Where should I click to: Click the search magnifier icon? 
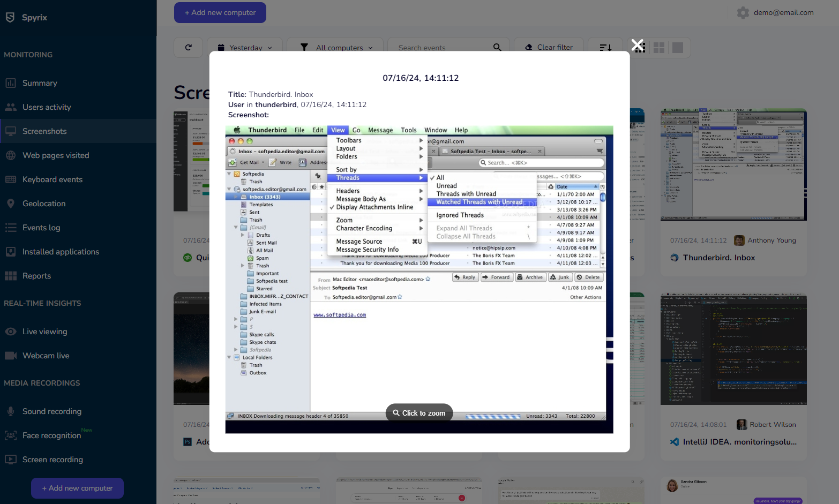[497, 47]
